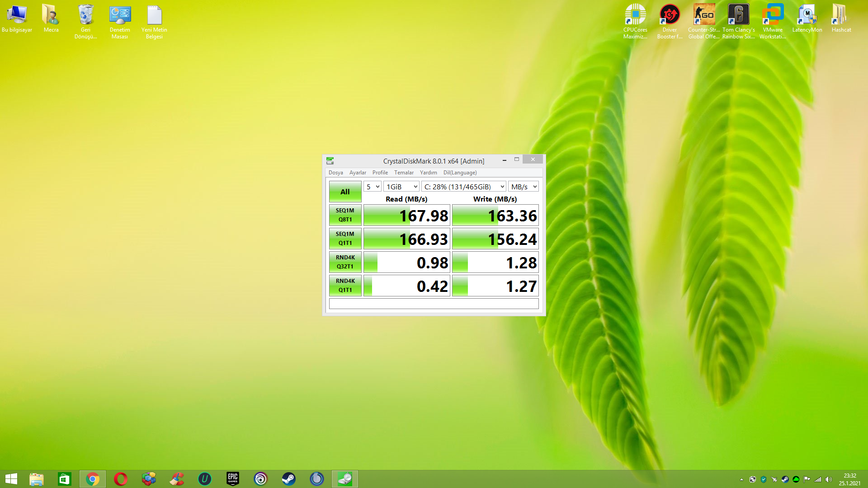
Task: Open Epic Games launcher from taskbar
Action: 232,479
